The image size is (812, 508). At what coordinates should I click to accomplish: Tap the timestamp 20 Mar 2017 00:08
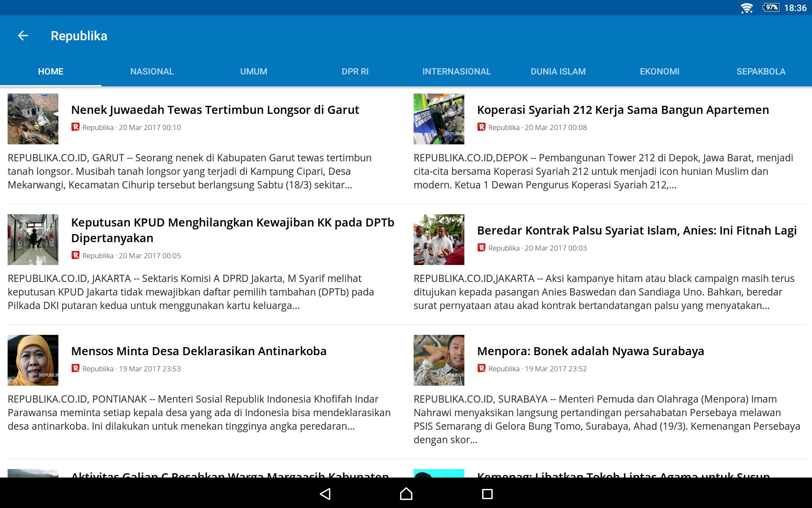tap(556, 127)
